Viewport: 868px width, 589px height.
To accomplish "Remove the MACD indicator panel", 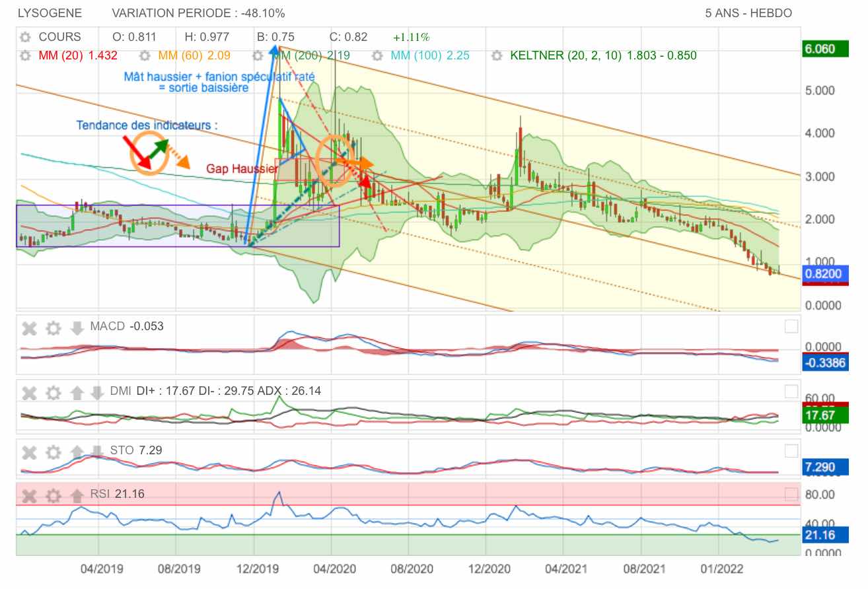I will click(29, 328).
